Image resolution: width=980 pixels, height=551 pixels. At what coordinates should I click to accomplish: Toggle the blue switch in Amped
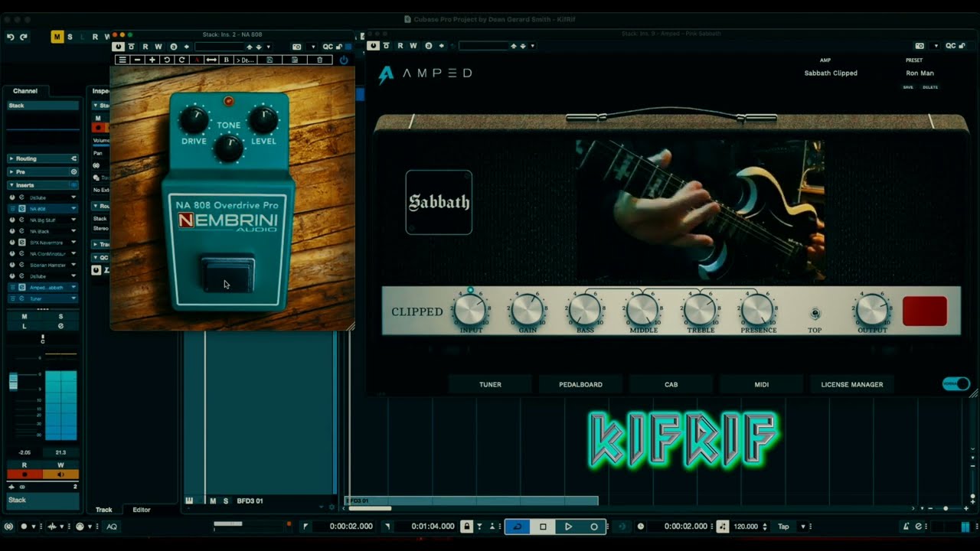[956, 383]
